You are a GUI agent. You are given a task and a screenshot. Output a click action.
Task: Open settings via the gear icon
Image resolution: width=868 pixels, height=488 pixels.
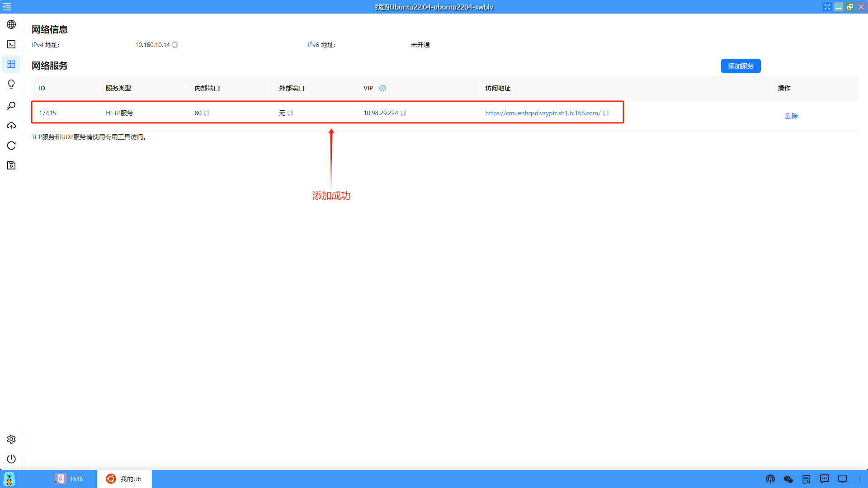11,439
